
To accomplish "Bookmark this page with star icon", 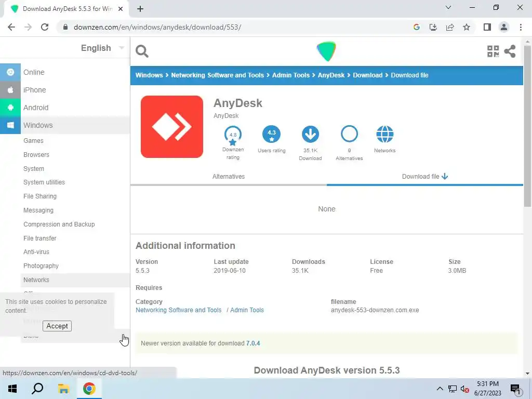I will 467,27.
